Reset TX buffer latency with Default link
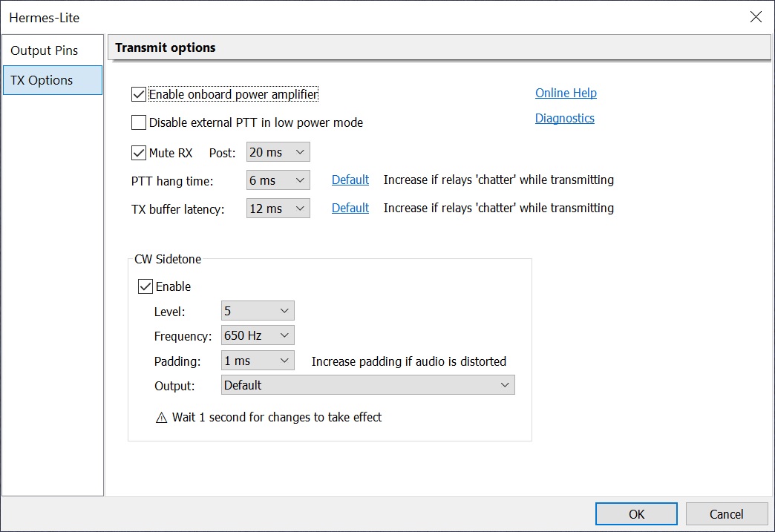Viewport: 775px width, 532px height. click(x=350, y=208)
